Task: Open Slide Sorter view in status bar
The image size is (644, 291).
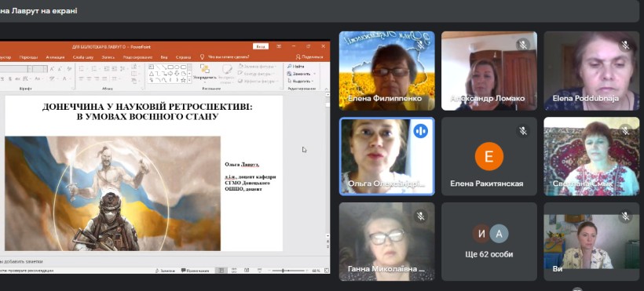Action: pos(234,271)
